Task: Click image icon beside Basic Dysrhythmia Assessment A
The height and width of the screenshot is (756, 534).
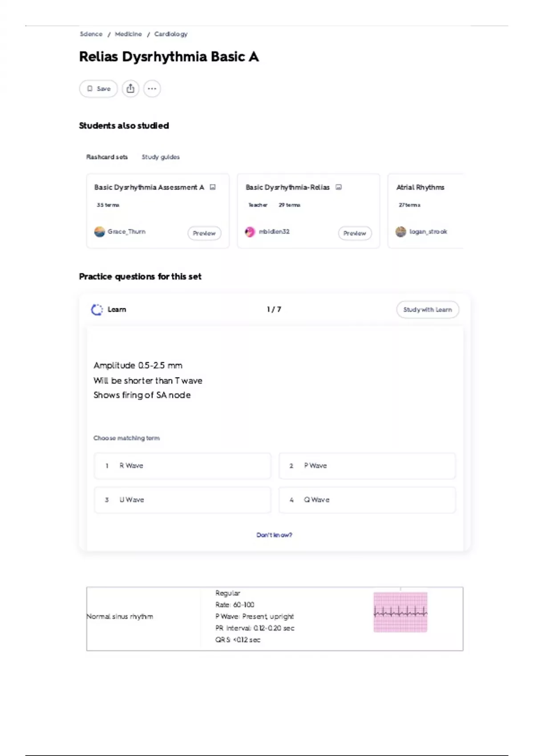Action: tap(213, 187)
